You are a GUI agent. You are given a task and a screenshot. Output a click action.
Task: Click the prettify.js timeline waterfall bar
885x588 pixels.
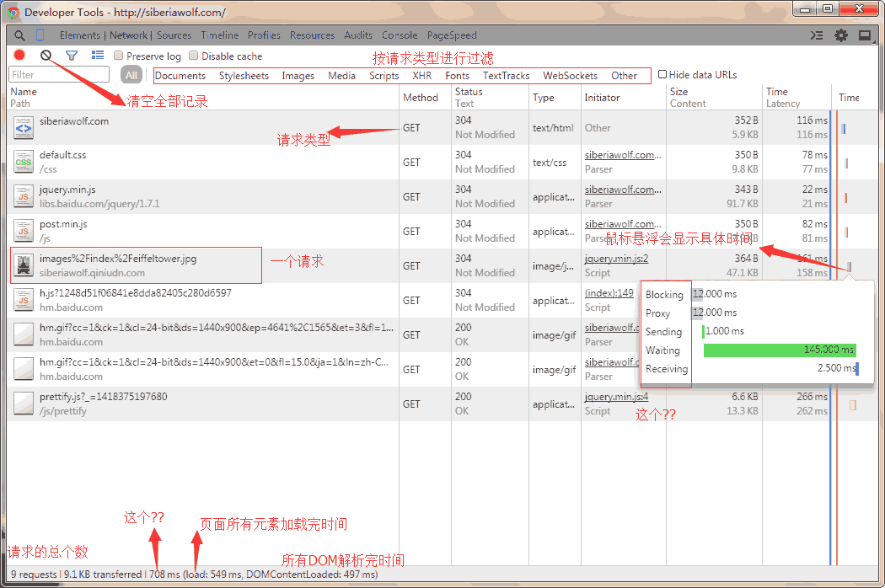tap(853, 404)
